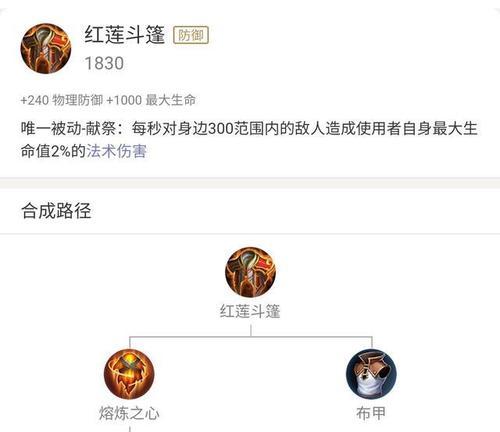Click the connector stem below 红莲斗篷 label
Viewport: 500px width, 432px height.
tap(251, 331)
